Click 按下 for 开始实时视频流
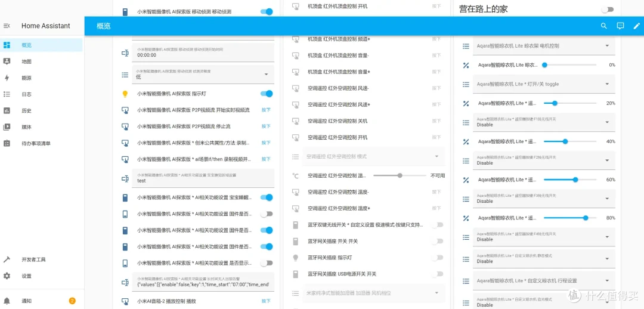 pyautogui.click(x=266, y=110)
